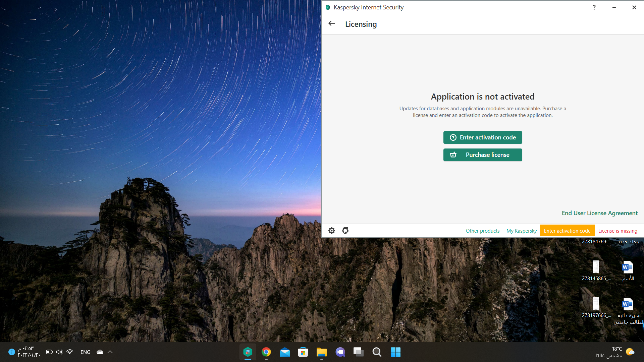Open Other products link
The image size is (644, 362).
pyautogui.click(x=483, y=231)
